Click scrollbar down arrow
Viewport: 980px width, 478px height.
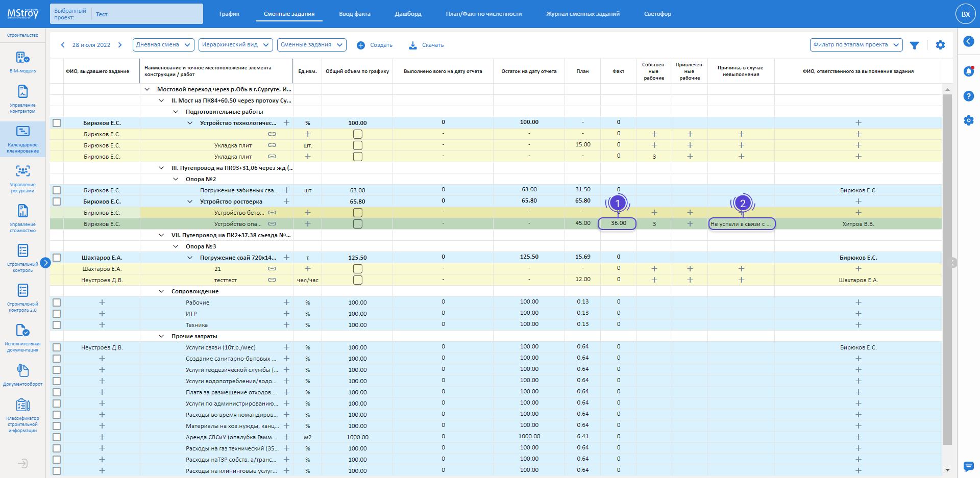pos(947,470)
